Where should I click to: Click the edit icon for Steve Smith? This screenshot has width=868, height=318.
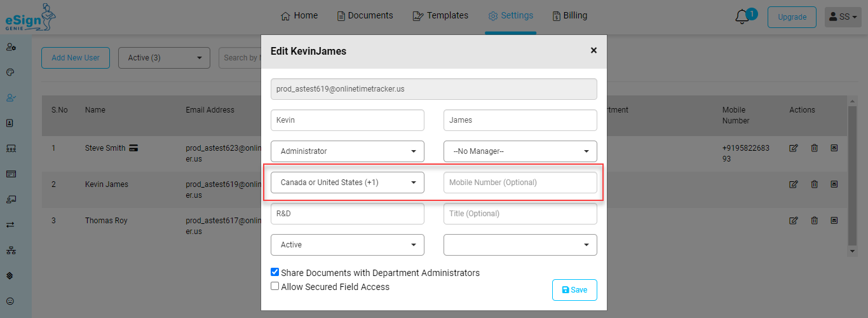(x=794, y=148)
